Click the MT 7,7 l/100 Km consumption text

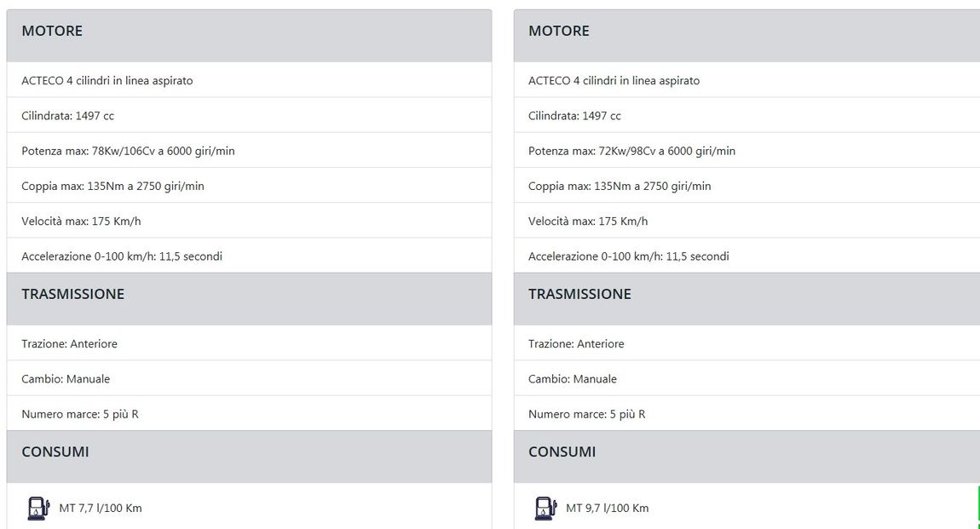coord(100,509)
